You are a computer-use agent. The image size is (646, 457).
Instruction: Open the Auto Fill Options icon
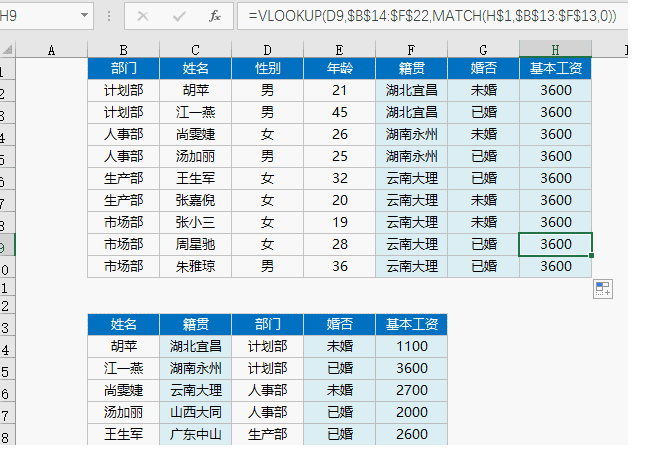point(603,289)
